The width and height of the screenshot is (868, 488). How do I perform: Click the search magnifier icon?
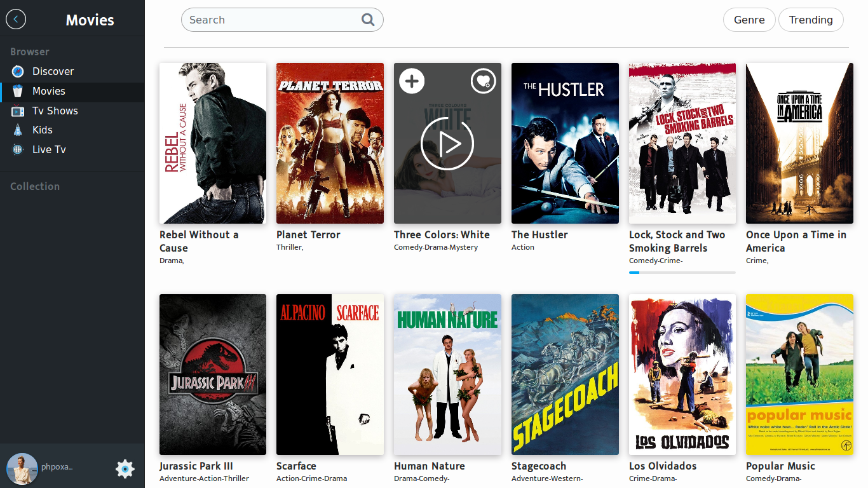pyautogui.click(x=368, y=20)
